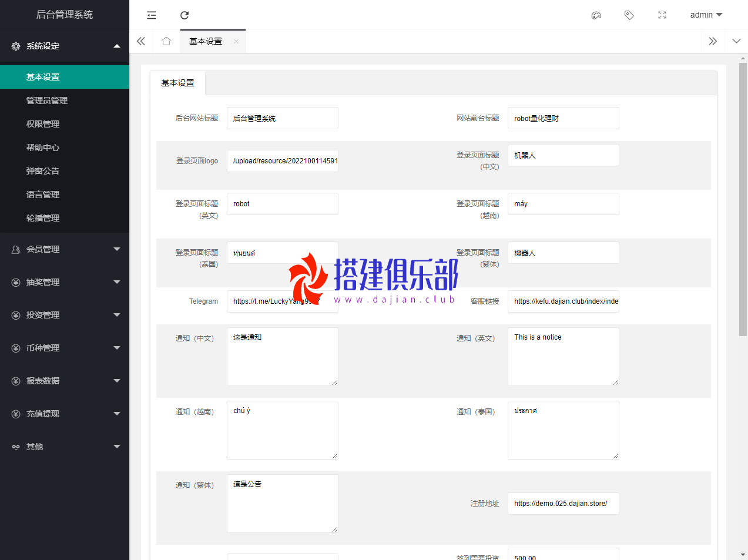748x560 pixels.
Task: Click the 投资管理 yen icon
Action: (x=16, y=315)
